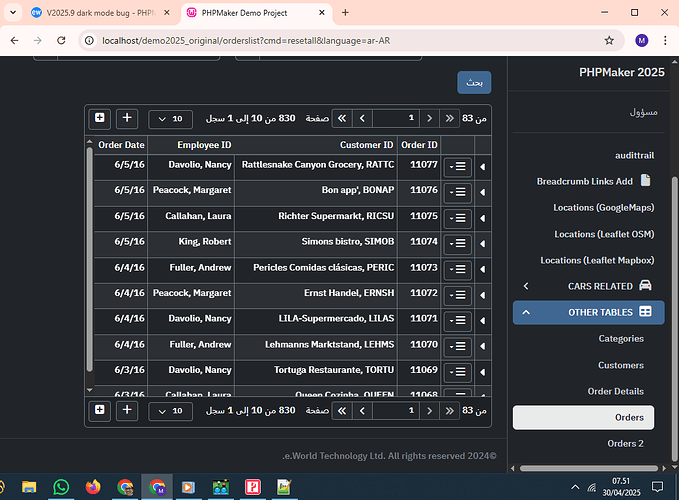679x500 pixels.
Task: Expand detail arrow for order 11075
Action: (x=482, y=218)
